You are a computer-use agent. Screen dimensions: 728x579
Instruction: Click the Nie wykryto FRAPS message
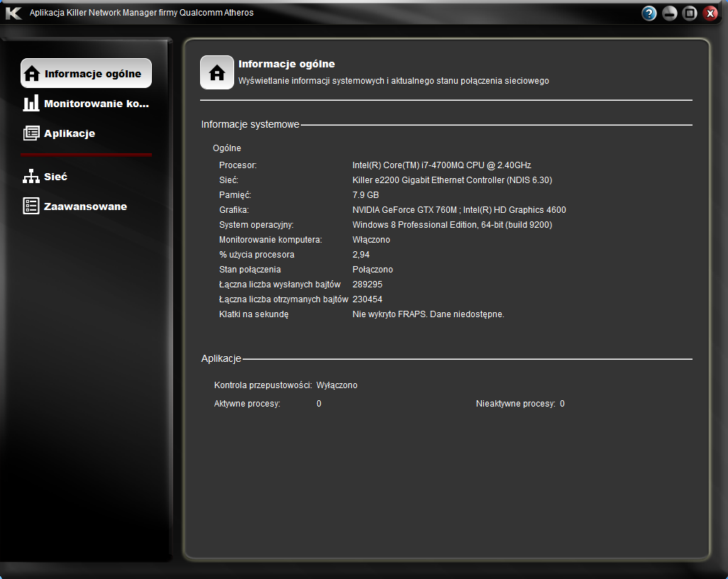click(428, 314)
